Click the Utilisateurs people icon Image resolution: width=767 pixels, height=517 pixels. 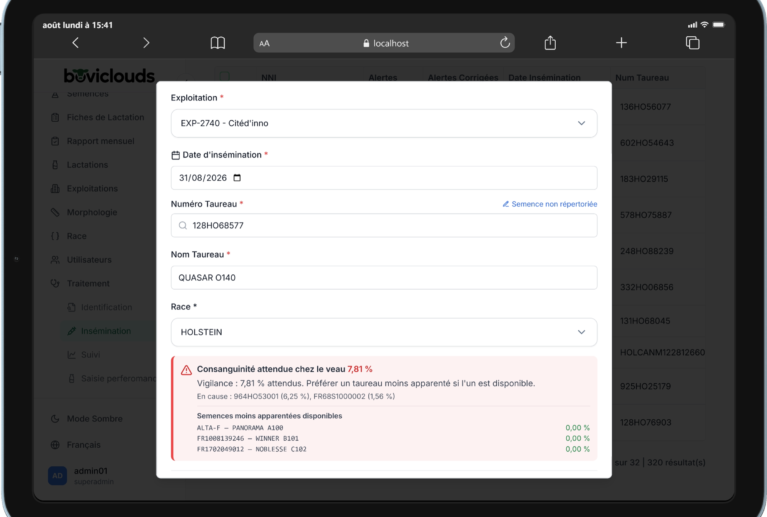(55, 260)
